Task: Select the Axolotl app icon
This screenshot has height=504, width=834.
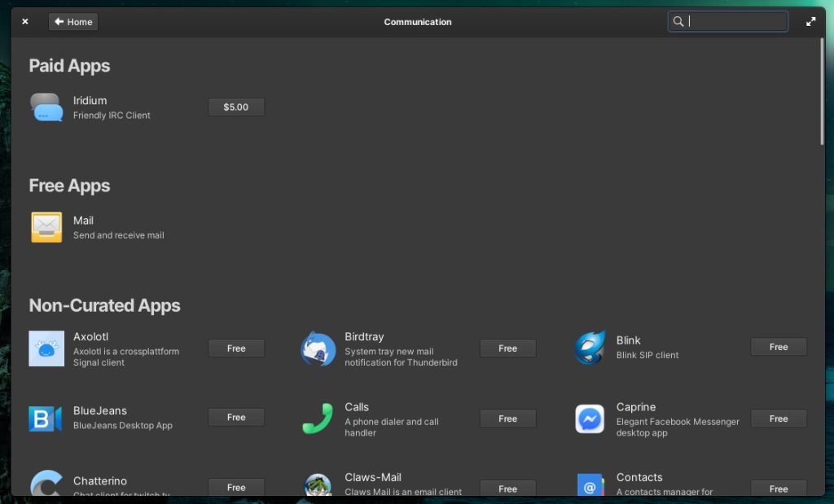Action: tap(46, 348)
